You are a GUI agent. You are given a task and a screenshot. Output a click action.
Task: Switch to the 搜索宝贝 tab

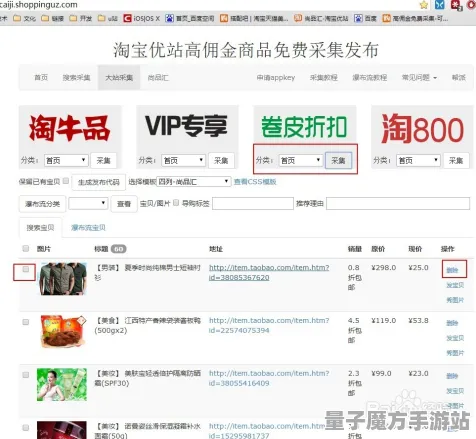coord(40,228)
